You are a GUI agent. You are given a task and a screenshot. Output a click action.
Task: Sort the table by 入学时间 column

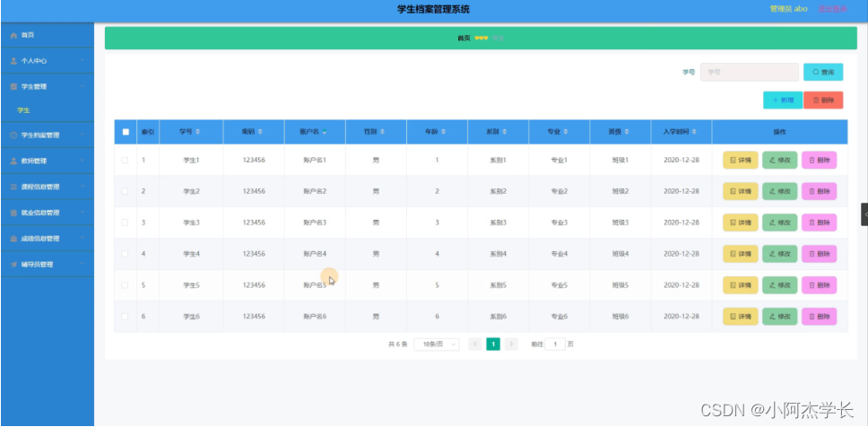(694, 132)
